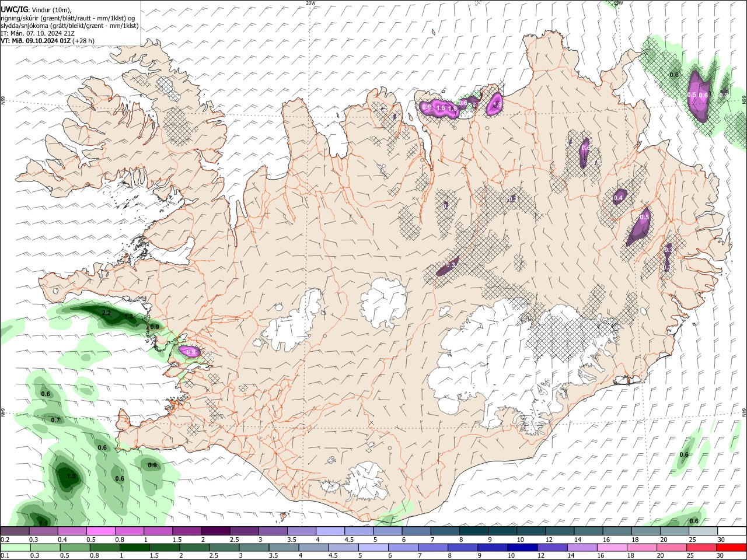
Task: Select the snow swatch between 1 and 1.5
Action: pos(158,531)
